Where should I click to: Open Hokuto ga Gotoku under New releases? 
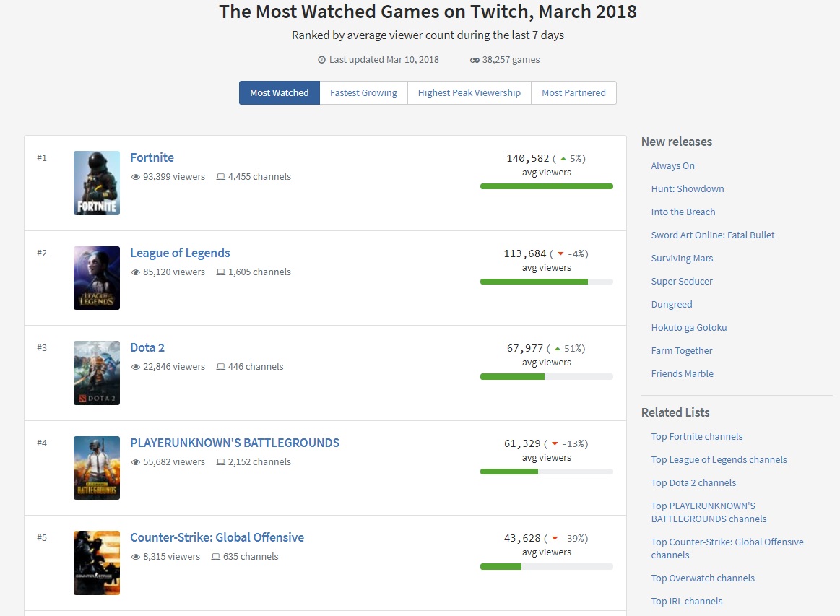coord(689,327)
